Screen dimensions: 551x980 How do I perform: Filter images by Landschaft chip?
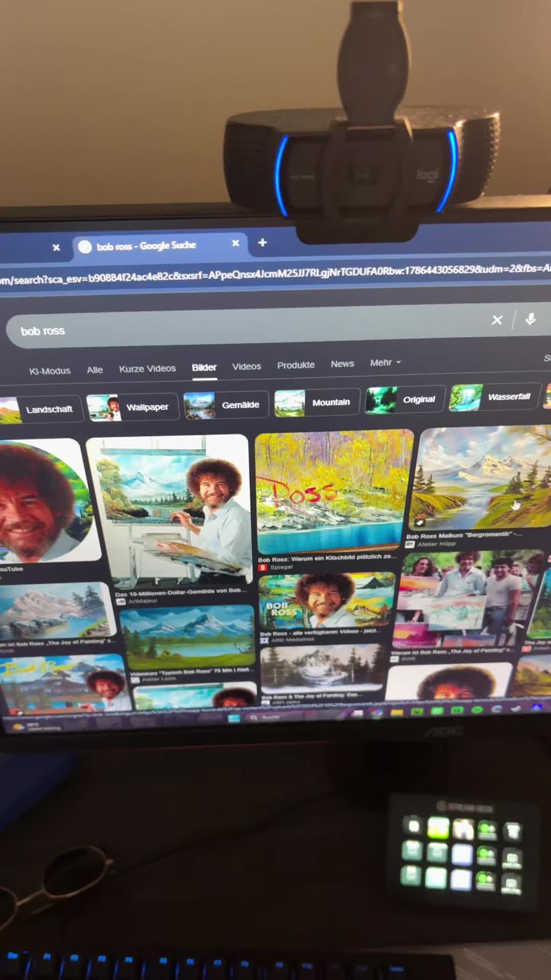point(41,410)
